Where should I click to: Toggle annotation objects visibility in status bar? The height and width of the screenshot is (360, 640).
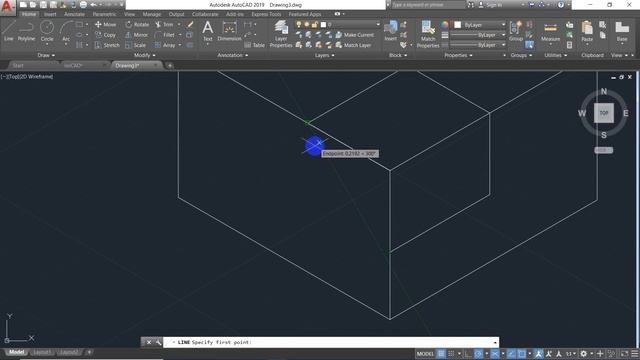(539, 353)
